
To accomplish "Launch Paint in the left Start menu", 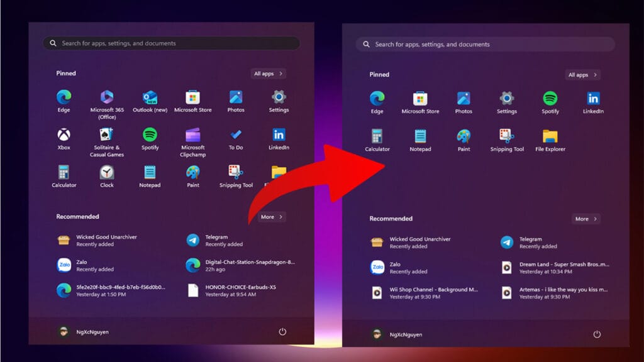I will (x=192, y=177).
